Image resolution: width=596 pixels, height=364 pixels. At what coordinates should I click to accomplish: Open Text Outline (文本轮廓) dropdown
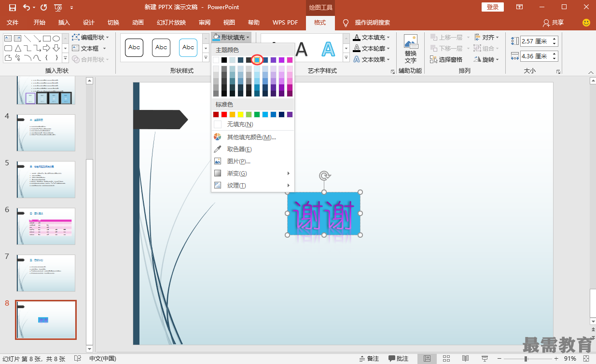click(x=371, y=48)
